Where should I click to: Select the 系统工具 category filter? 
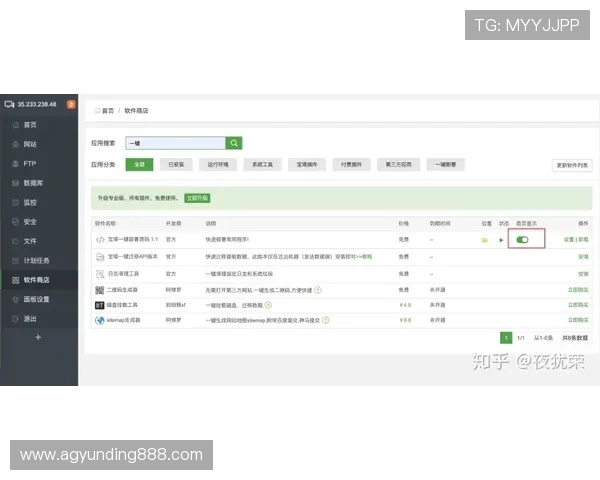coord(262,165)
